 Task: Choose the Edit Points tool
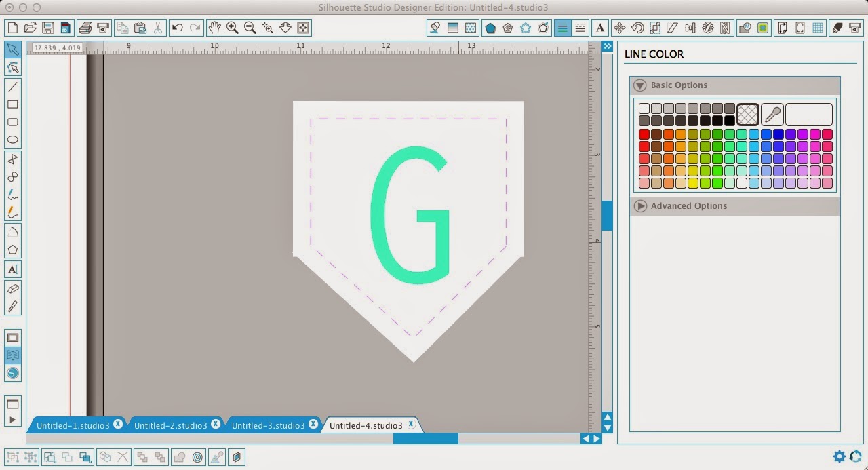[12, 67]
